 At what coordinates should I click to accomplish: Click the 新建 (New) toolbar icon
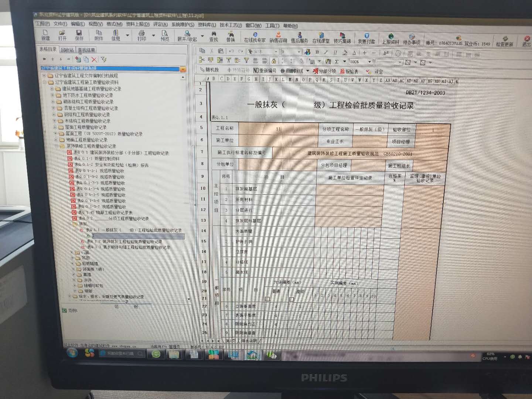click(x=45, y=35)
